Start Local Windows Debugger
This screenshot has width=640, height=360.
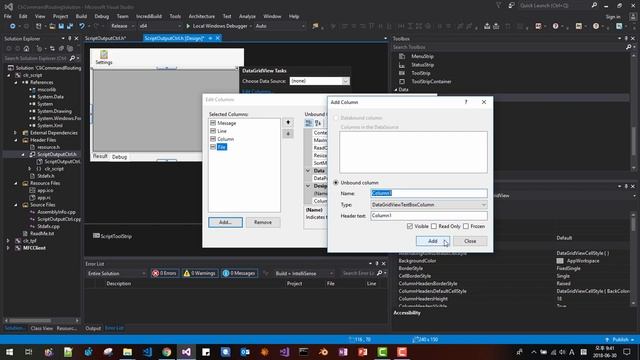[x=217, y=26]
